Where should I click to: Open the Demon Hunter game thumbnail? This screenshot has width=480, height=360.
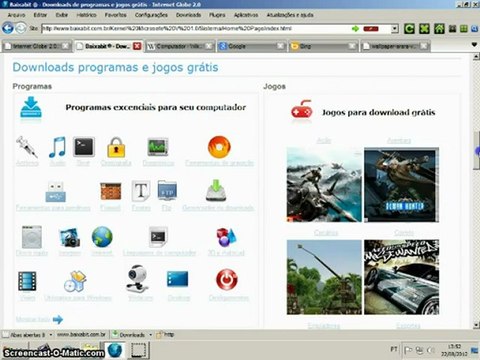pos(401,185)
